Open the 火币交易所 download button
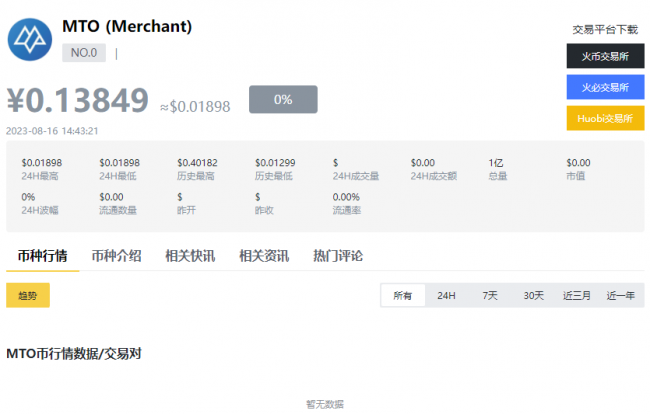Viewport: 650px width, 414px height. point(605,56)
